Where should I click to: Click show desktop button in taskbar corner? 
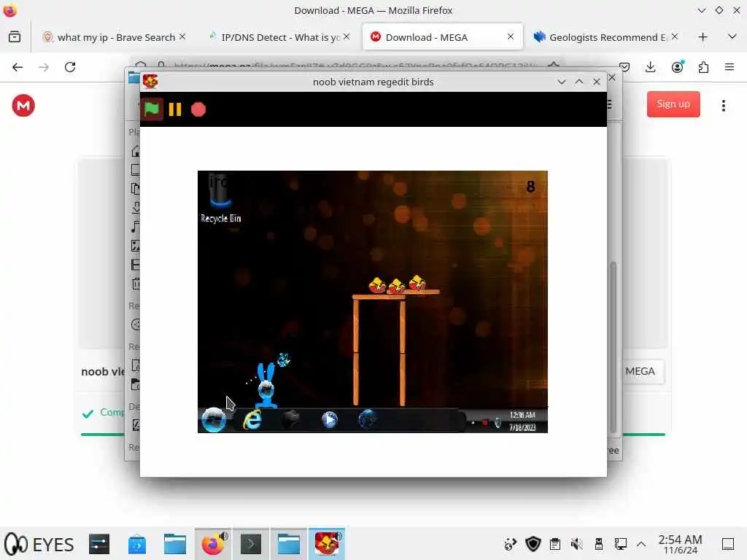pyautogui.click(x=728, y=544)
